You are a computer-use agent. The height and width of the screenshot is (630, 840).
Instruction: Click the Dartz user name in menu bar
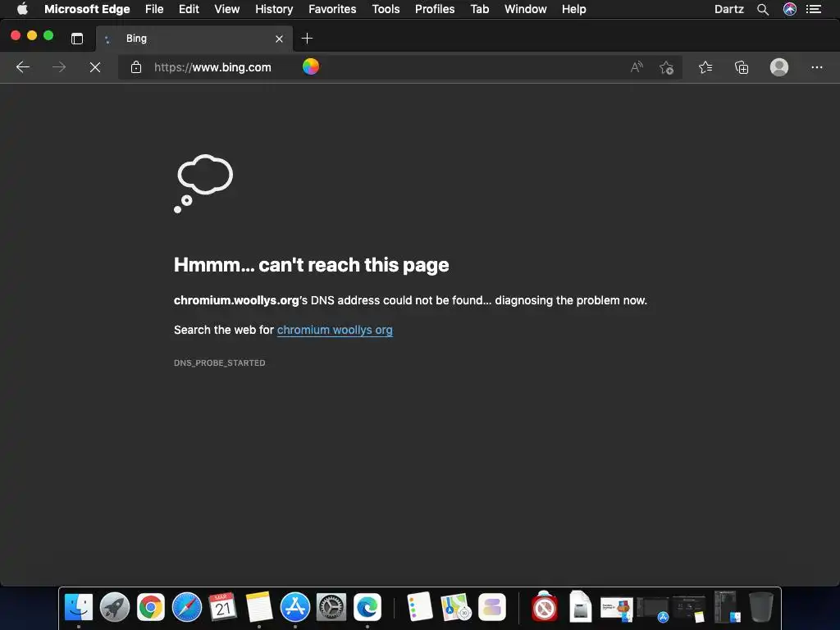pos(729,9)
